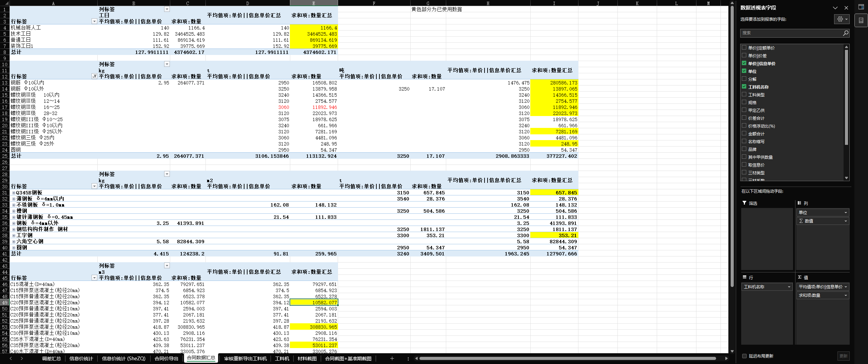The height and width of the screenshot is (364, 868).
Task: Expand the 薄钢板 row group
Action: [x=14, y=199]
